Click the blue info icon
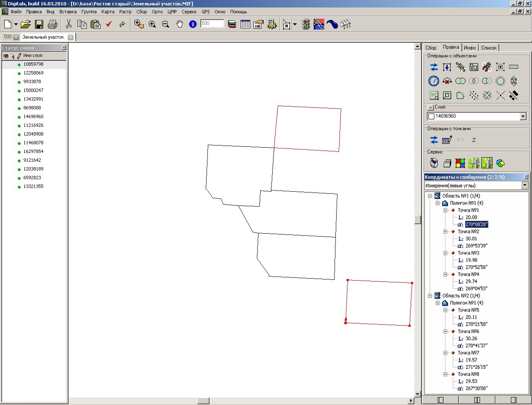Viewport: 532px width, 405px height. click(192, 25)
